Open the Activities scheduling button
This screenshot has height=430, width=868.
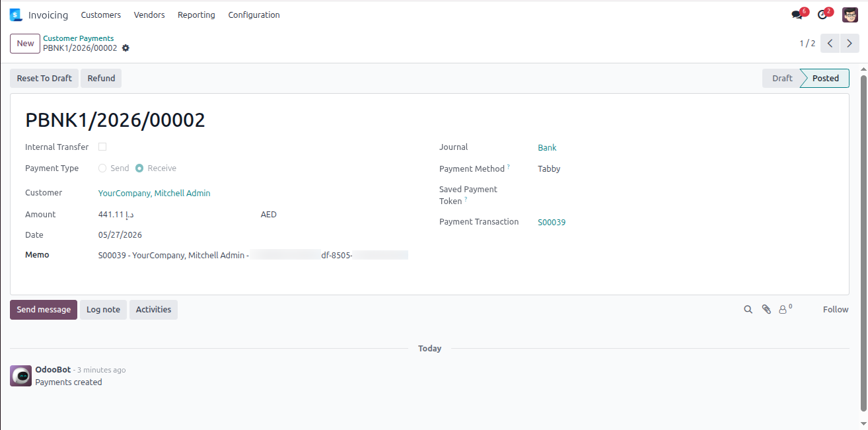[153, 310]
